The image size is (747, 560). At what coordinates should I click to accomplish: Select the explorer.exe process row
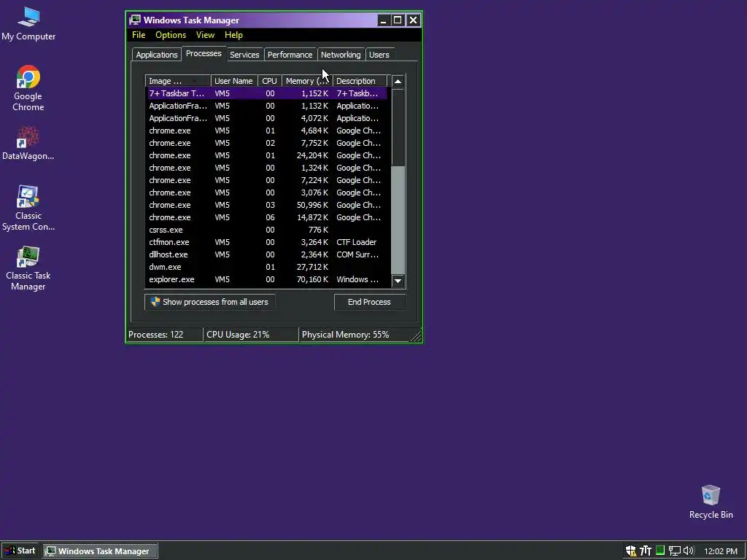coord(267,279)
